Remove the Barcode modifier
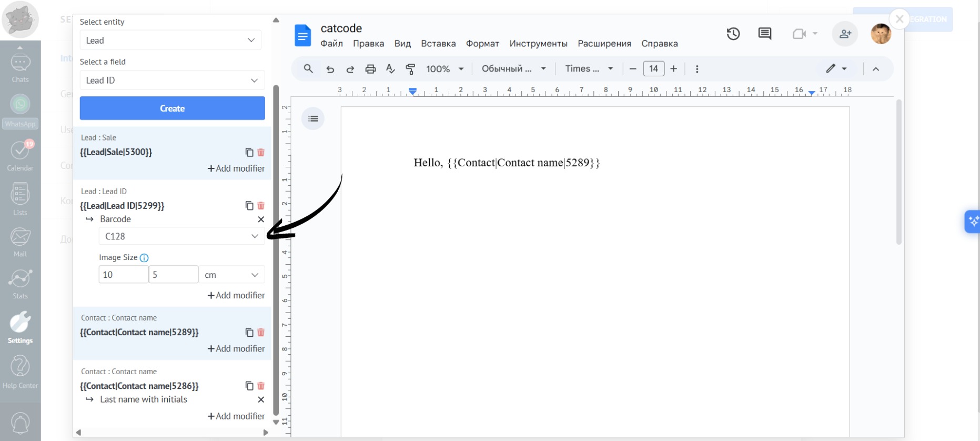This screenshot has height=441, width=980. pyautogui.click(x=261, y=219)
